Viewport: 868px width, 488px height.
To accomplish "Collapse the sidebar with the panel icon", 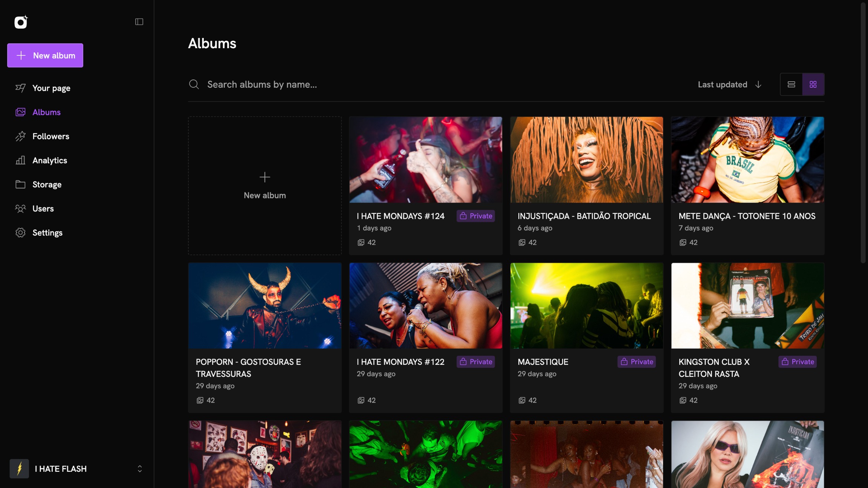I will (139, 22).
